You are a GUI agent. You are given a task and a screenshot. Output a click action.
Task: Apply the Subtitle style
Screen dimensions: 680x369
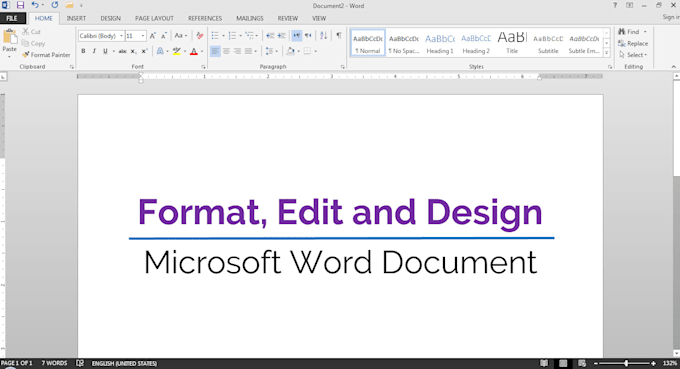click(548, 43)
